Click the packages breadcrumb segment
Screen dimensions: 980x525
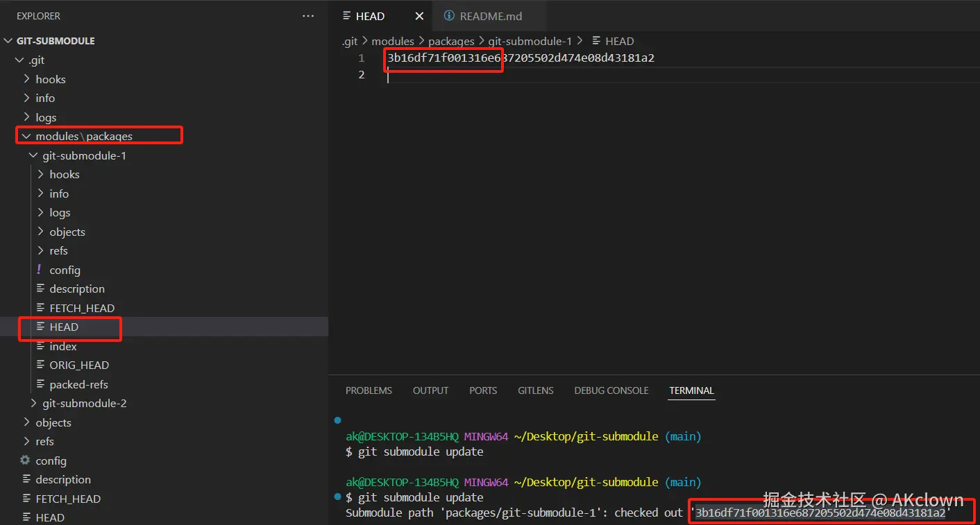[x=451, y=41]
